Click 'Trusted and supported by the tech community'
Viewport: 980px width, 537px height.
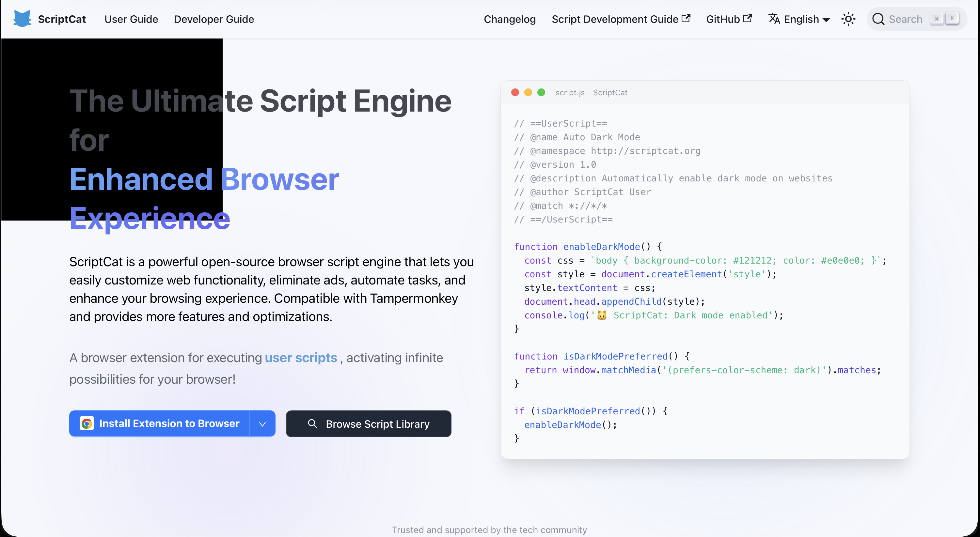[x=490, y=530]
